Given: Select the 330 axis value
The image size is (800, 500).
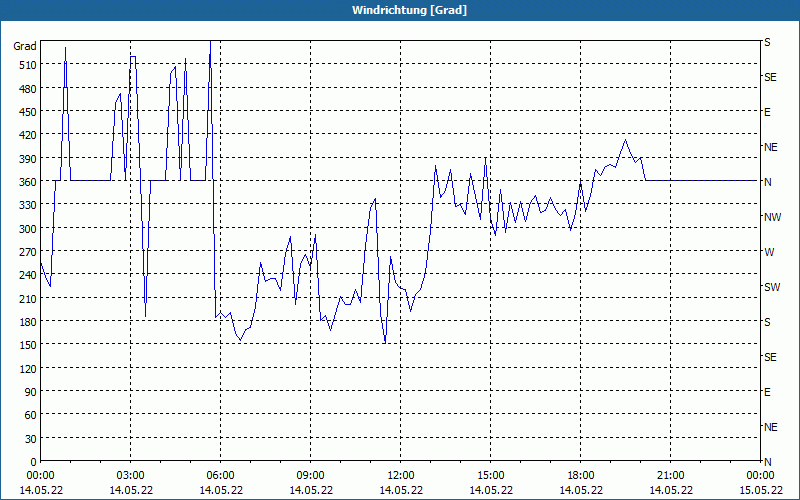Looking at the screenshot, I should [28, 206].
